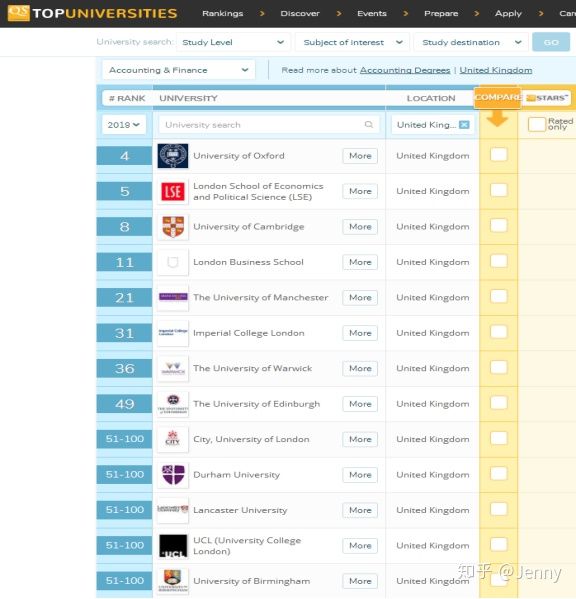Click the QS TopUniversities logo

coord(92,13)
